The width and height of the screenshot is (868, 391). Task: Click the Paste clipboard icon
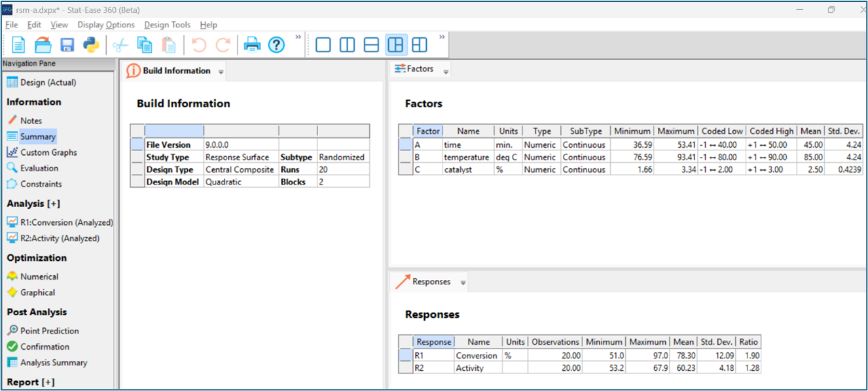(169, 45)
